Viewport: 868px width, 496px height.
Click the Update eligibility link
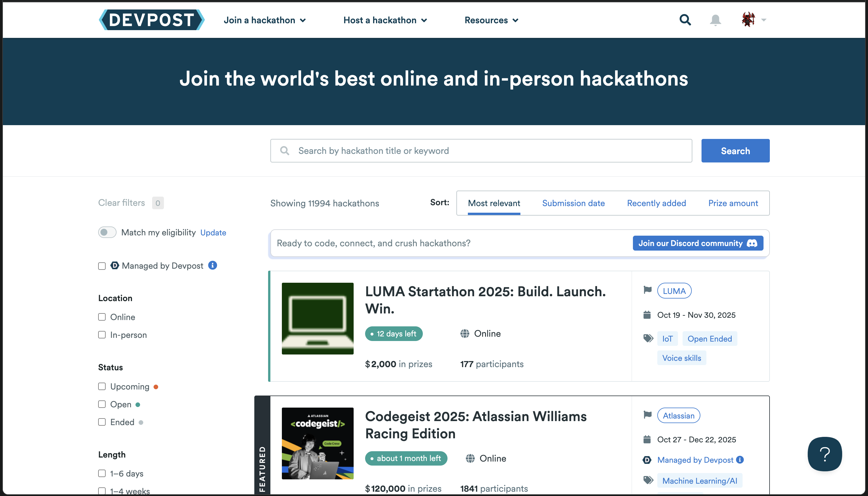(x=213, y=232)
